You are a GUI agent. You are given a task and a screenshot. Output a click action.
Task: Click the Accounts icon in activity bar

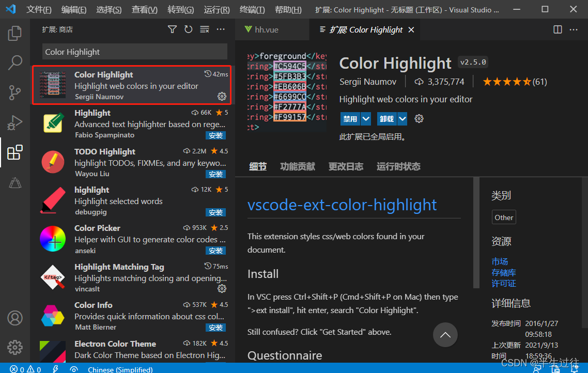click(x=15, y=318)
